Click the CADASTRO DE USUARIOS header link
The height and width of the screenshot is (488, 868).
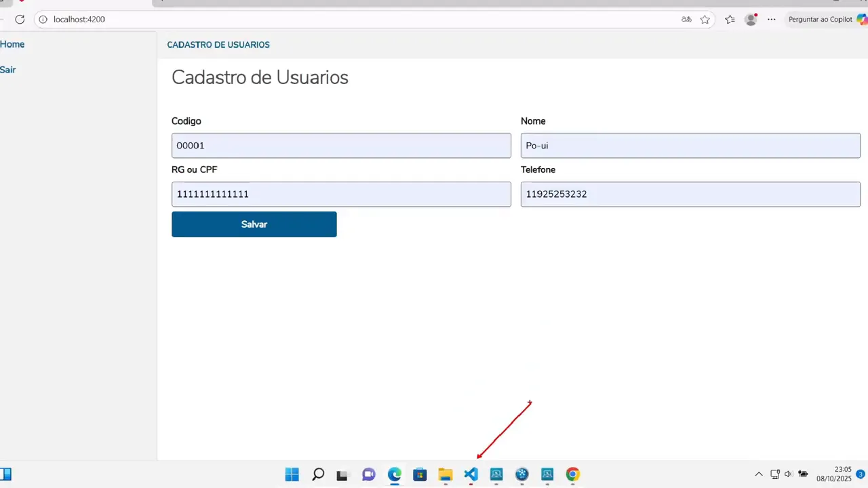pos(218,45)
